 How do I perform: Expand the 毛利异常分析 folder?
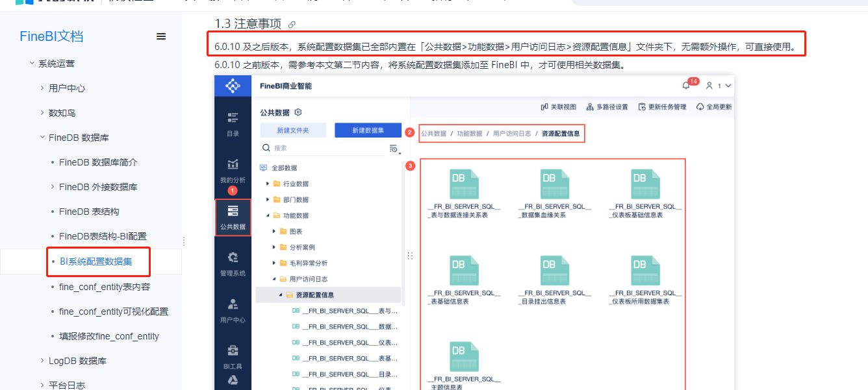(274, 263)
